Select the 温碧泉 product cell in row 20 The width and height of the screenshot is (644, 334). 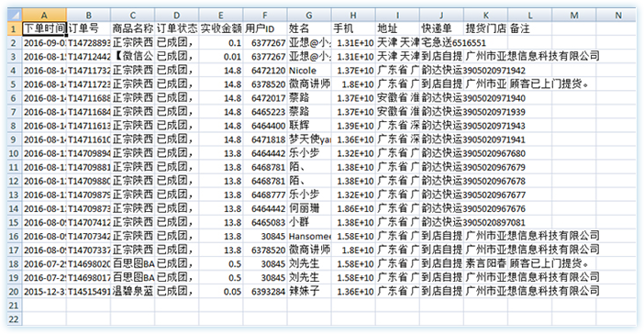(132, 292)
